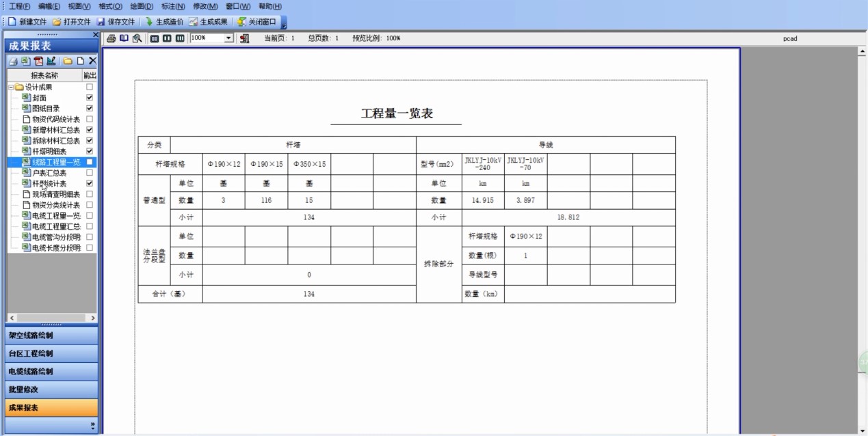Viewport: 868px width, 436px height.
Task: Select the 物资分类统计表 report
Action: point(56,205)
